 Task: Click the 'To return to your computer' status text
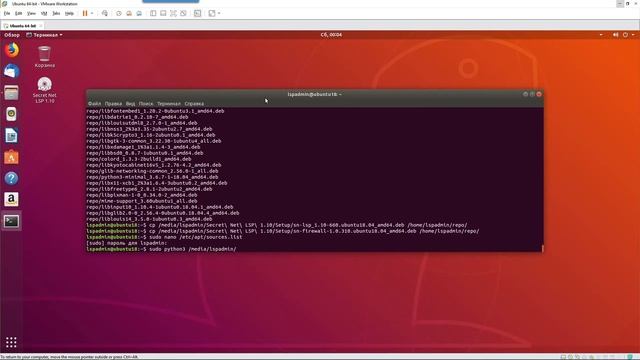[x=69, y=357]
